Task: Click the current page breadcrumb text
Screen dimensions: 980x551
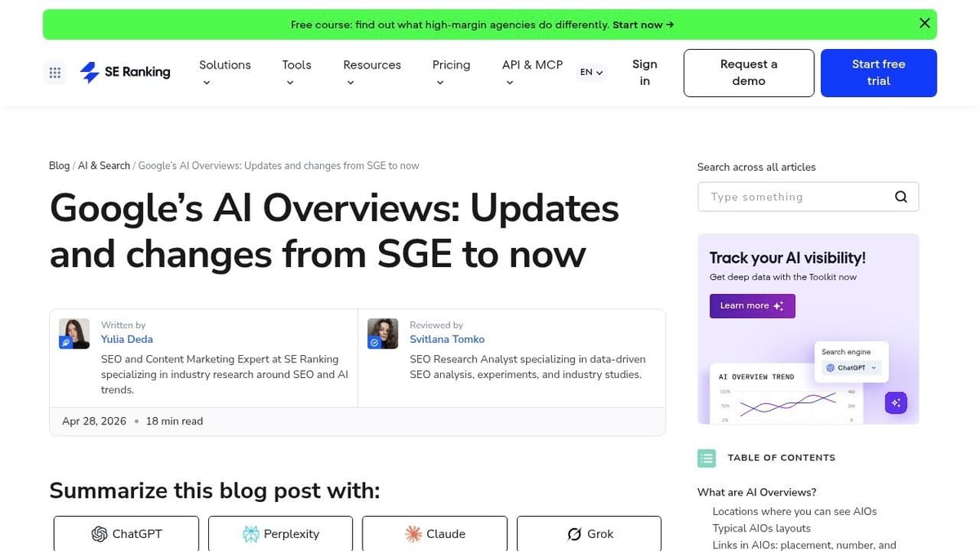Action: point(278,166)
